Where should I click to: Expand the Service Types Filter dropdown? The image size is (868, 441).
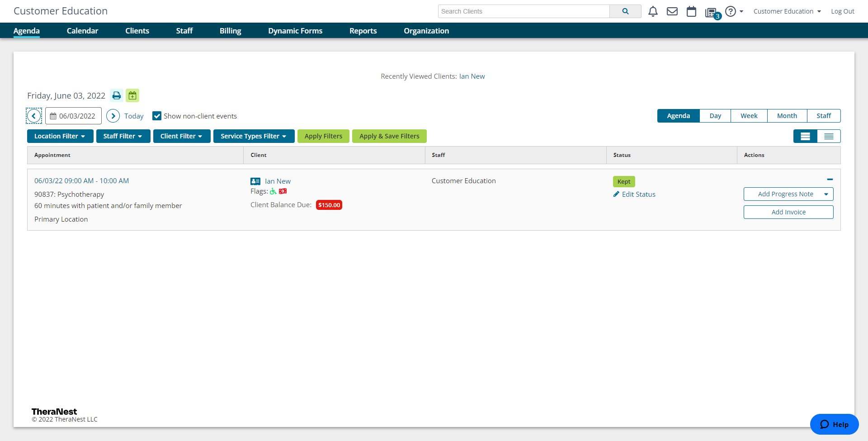[254, 136]
